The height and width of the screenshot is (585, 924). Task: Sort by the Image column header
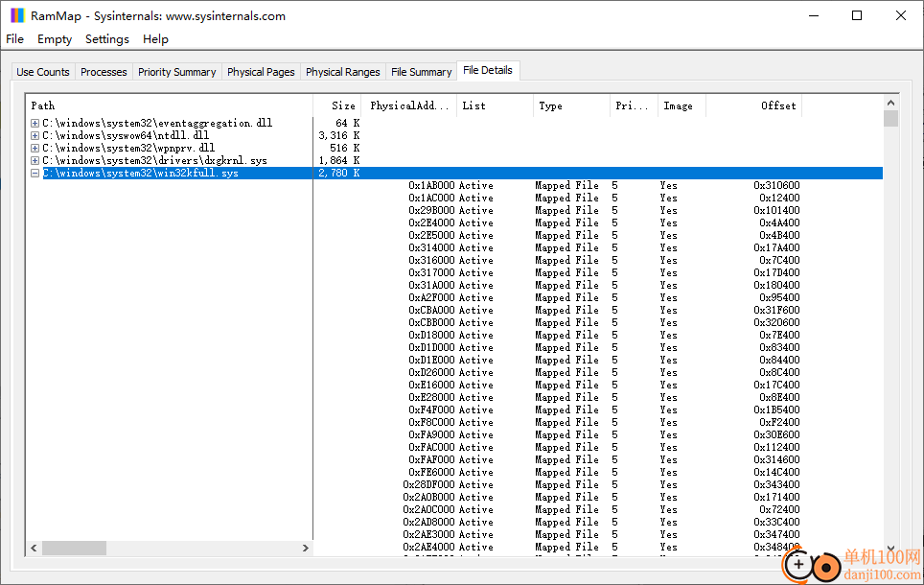681,105
